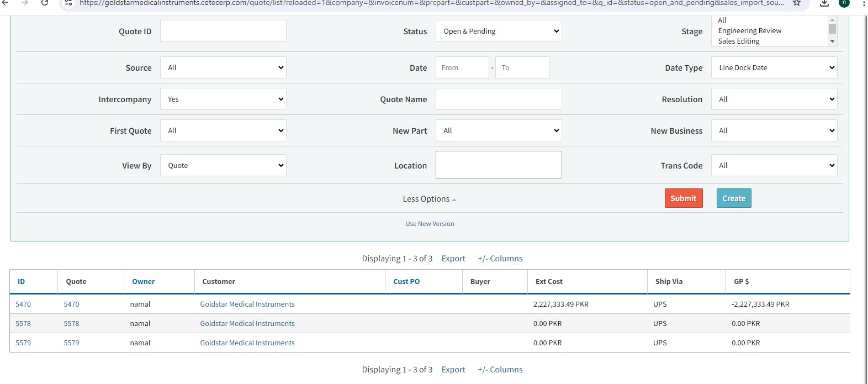
Task: Open the New Part dropdown
Action: 499,130
